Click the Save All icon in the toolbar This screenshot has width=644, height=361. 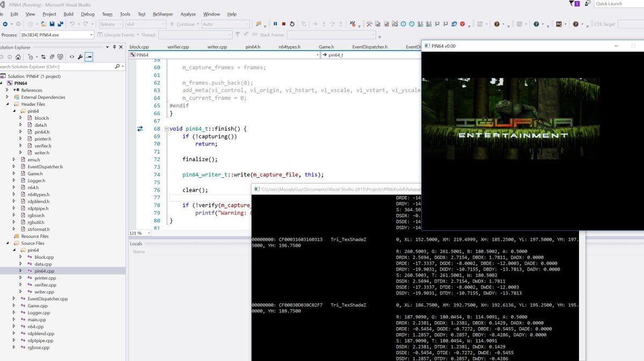pyautogui.click(x=61, y=24)
